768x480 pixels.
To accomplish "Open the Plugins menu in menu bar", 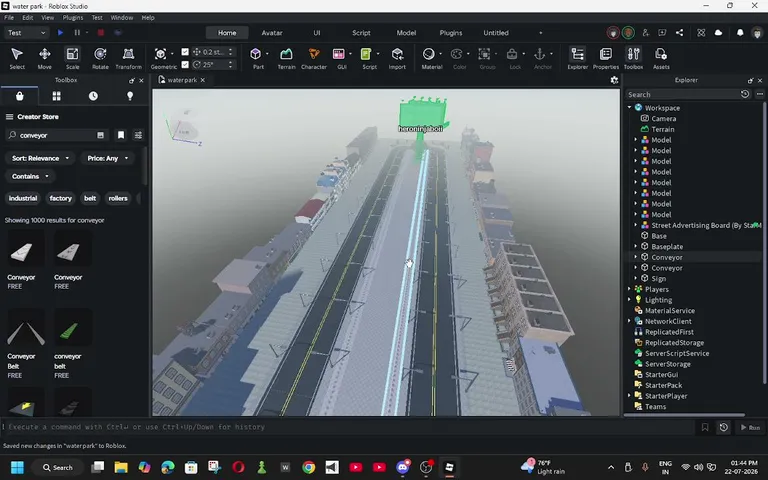I will pyautogui.click(x=72, y=18).
